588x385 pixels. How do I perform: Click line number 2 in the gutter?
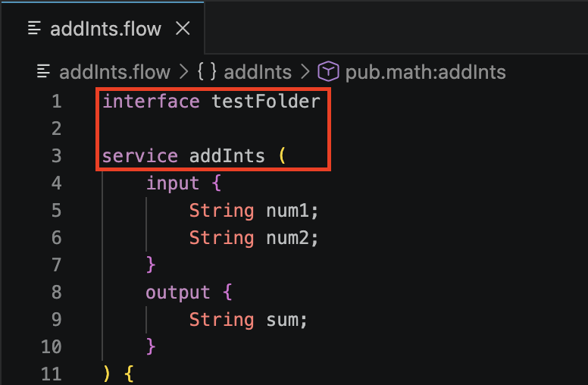click(57, 129)
